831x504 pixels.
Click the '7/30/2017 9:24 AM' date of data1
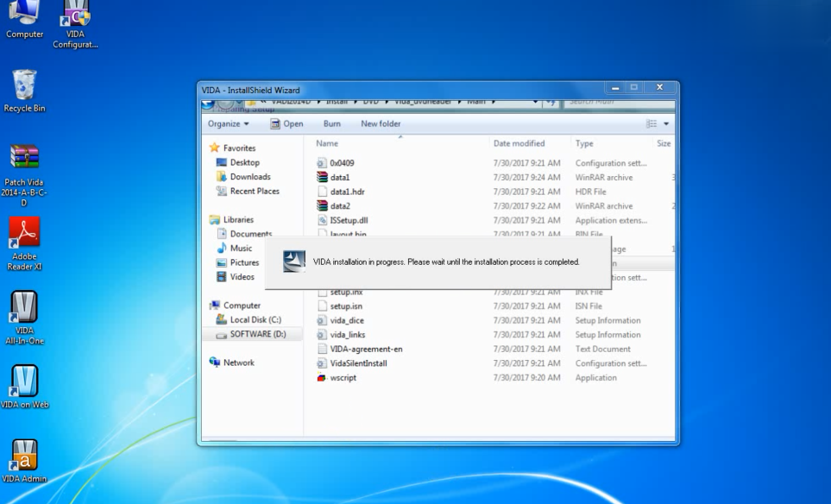(x=526, y=177)
